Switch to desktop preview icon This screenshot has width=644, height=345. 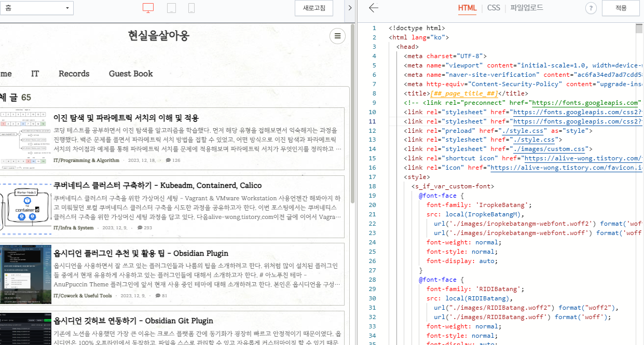(x=148, y=8)
